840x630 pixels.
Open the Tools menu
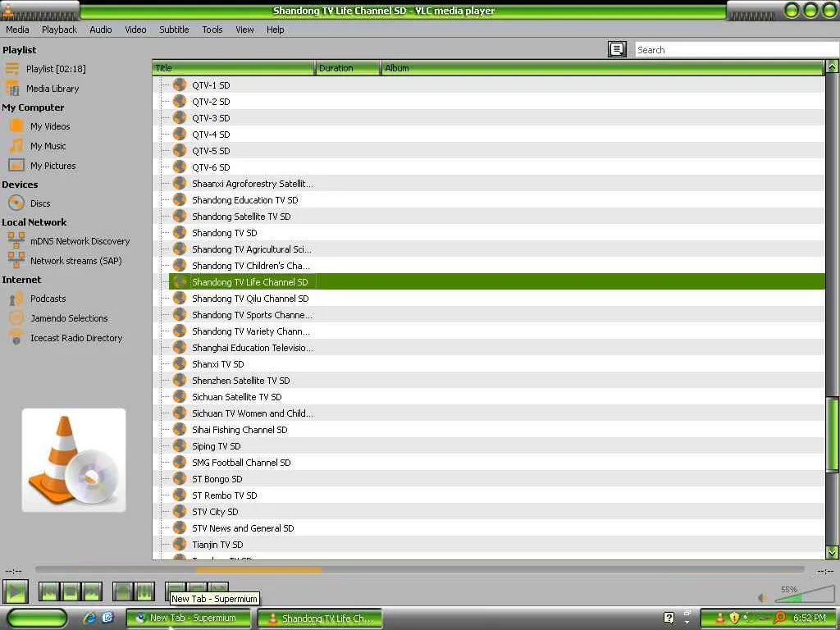coord(212,30)
